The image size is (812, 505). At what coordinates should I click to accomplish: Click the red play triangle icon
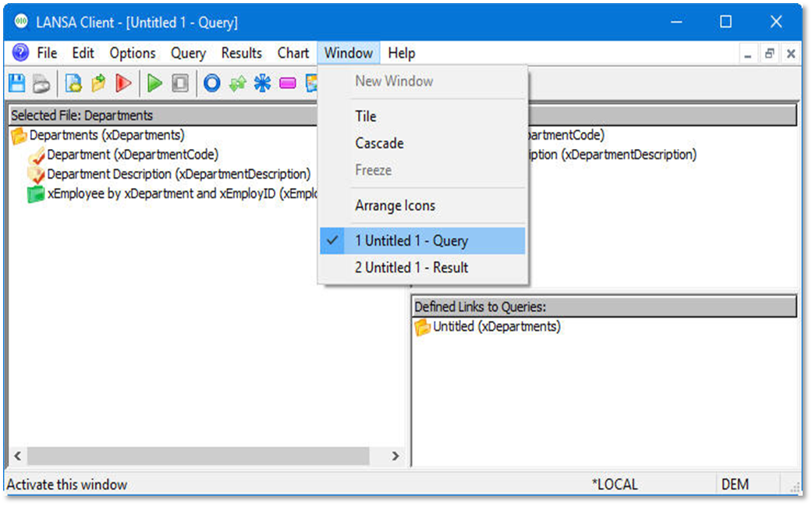(x=123, y=84)
